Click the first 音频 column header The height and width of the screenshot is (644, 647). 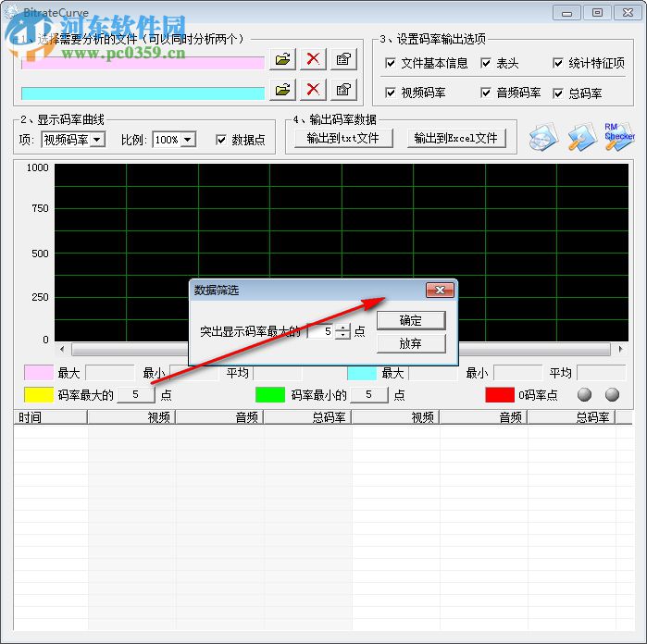(219, 417)
